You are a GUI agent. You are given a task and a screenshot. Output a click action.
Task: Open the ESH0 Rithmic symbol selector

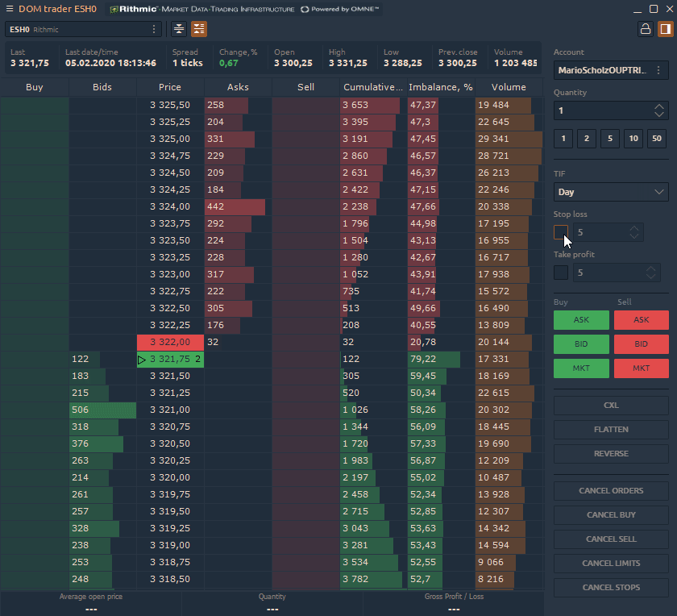click(77, 29)
